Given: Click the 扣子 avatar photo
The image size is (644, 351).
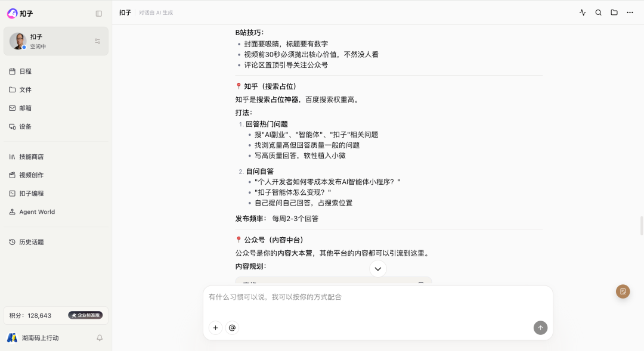Looking at the screenshot, I should (18, 41).
